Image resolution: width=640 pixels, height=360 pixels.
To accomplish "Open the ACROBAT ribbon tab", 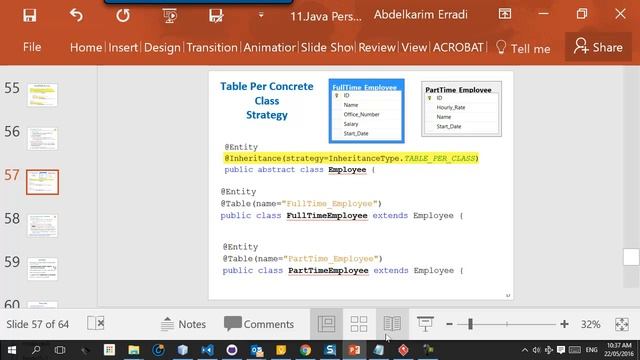I will (458, 47).
